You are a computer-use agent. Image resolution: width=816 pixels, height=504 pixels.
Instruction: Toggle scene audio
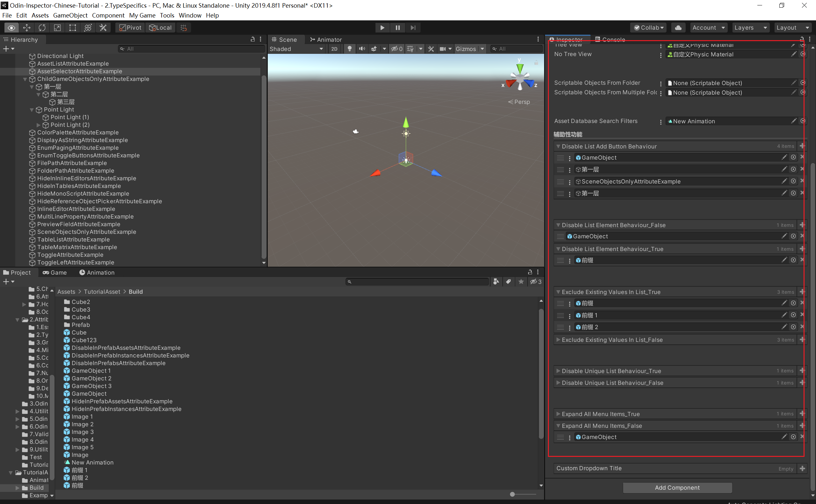coord(362,49)
